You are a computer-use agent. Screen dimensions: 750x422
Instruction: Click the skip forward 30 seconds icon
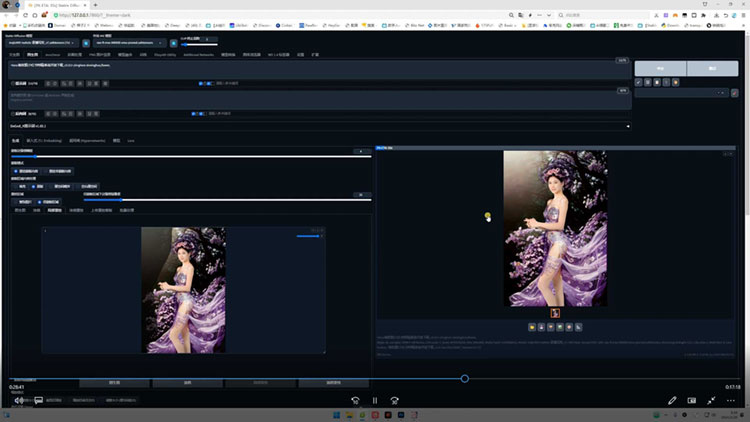[x=395, y=400]
